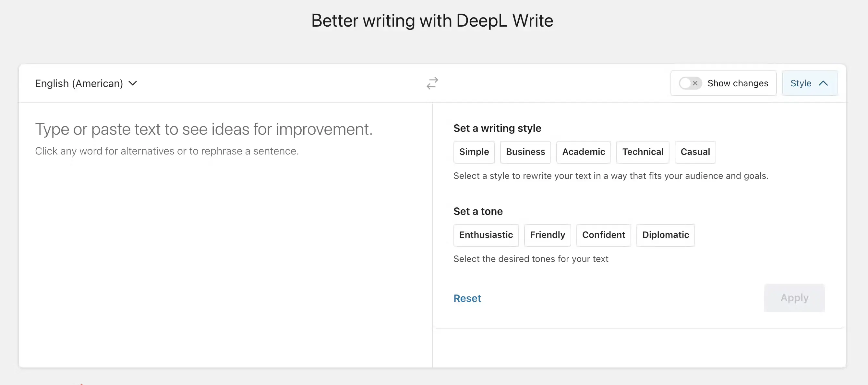The image size is (868, 385).
Task: Click the Reset style settings link
Action: tap(467, 298)
